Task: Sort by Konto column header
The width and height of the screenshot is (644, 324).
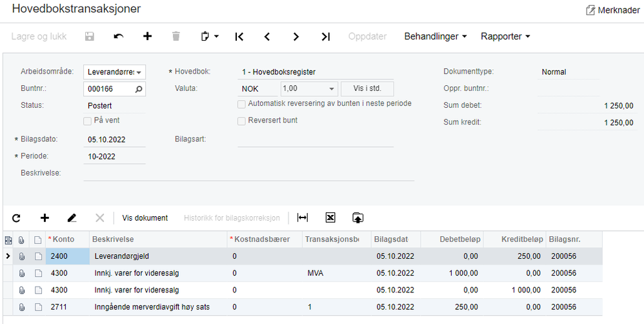Action: click(x=67, y=239)
